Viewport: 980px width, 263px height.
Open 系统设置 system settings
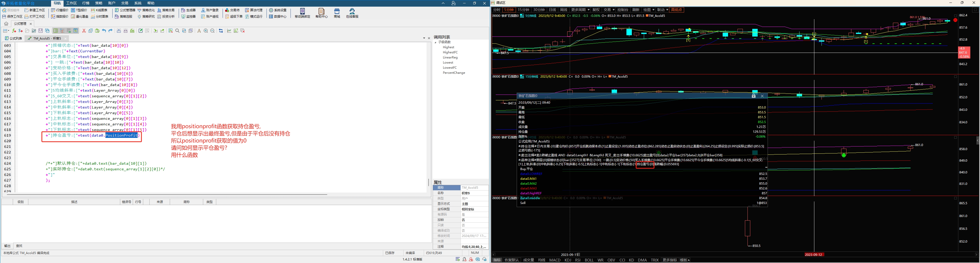pos(278,10)
